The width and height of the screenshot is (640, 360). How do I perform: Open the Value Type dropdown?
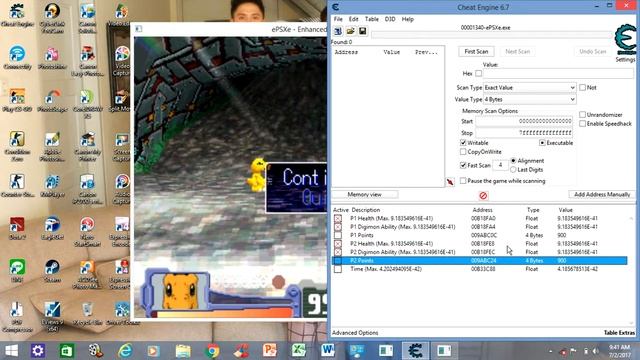pos(530,100)
